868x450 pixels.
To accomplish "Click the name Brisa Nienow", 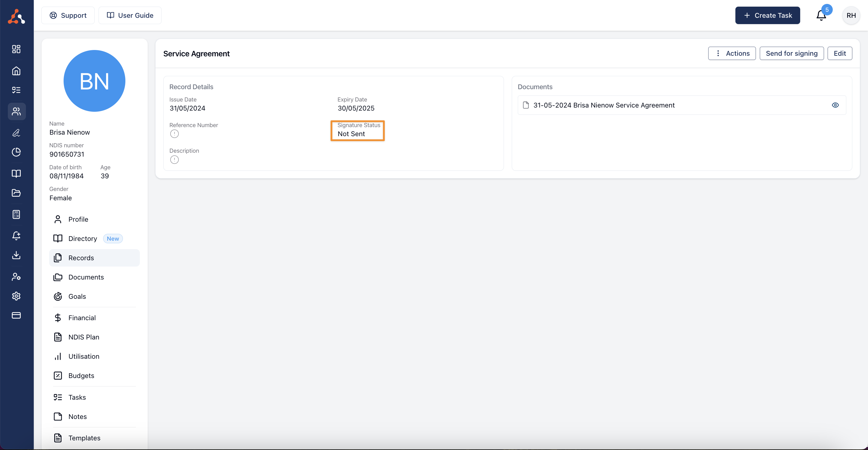I will (x=69, y=132).
